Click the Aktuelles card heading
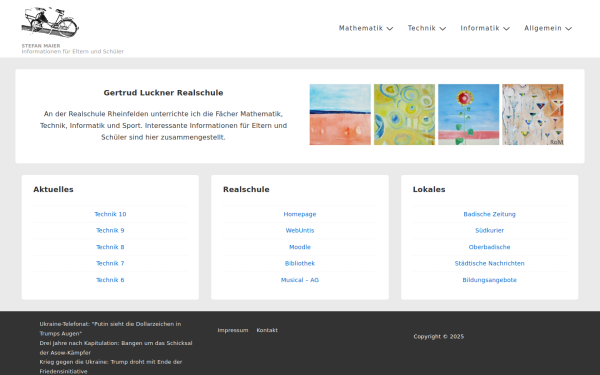Viewport: 600px width, 375px height. (x=53, y=189)
